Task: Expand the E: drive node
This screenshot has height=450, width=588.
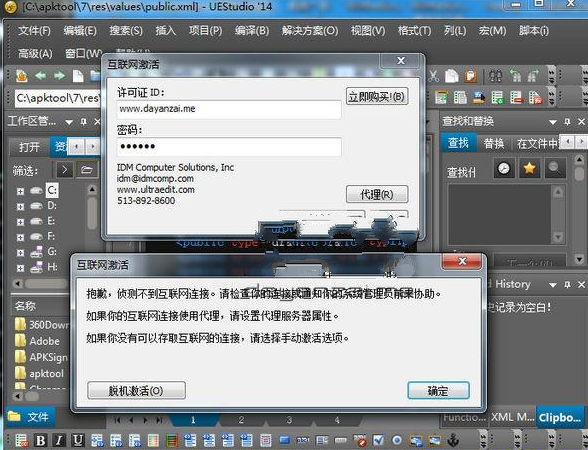Action: 20,222
